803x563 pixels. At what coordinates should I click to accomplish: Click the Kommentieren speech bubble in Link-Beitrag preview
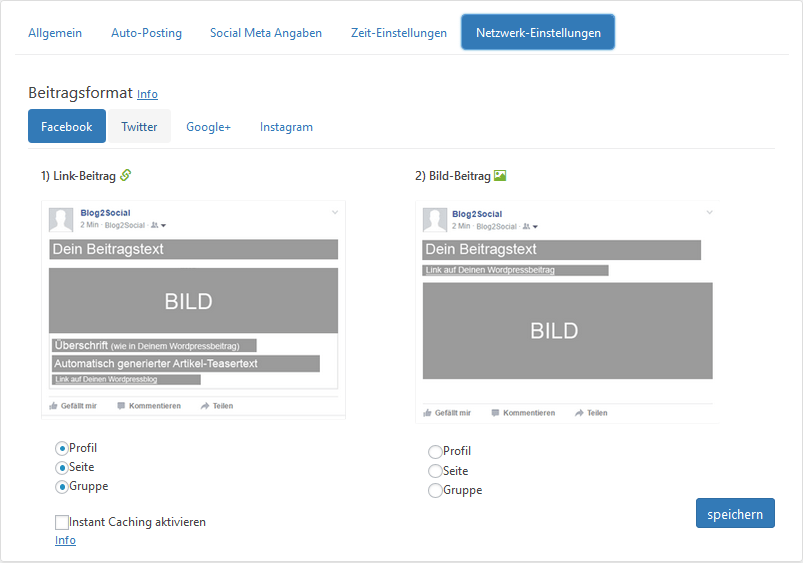click(121, 406)
